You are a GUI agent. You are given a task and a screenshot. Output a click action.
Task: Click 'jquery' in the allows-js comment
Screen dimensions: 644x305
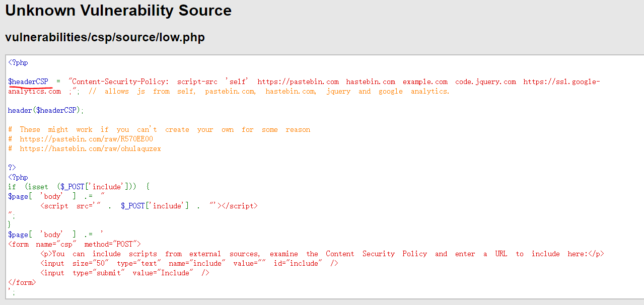pos(338,91)
